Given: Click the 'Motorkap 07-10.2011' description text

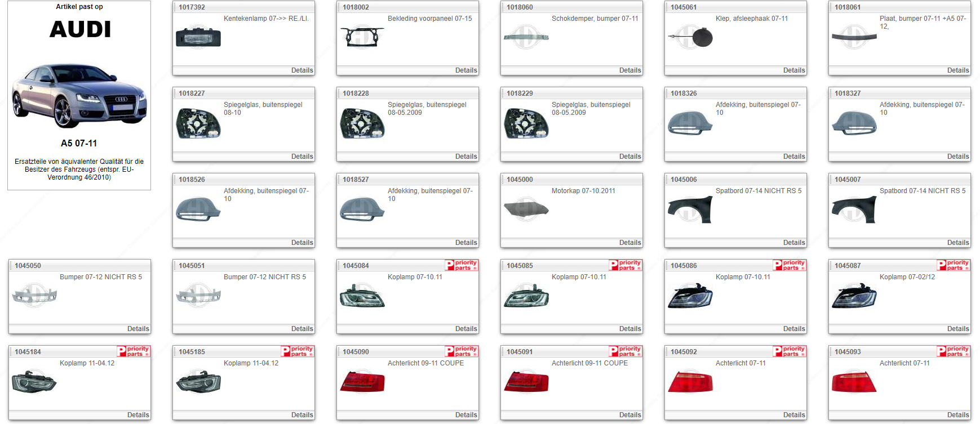Looking at the screenshot, I should point(583,191).
